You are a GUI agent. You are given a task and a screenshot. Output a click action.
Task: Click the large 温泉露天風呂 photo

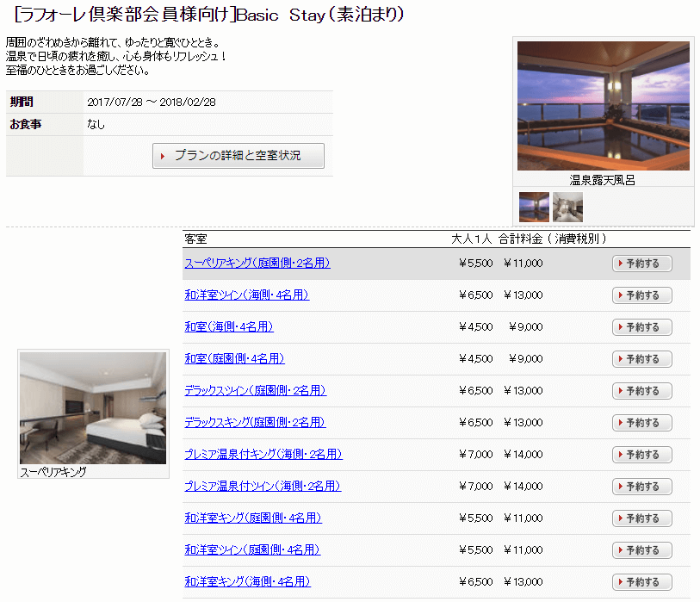pyautogui.click(x=603, y=105)
